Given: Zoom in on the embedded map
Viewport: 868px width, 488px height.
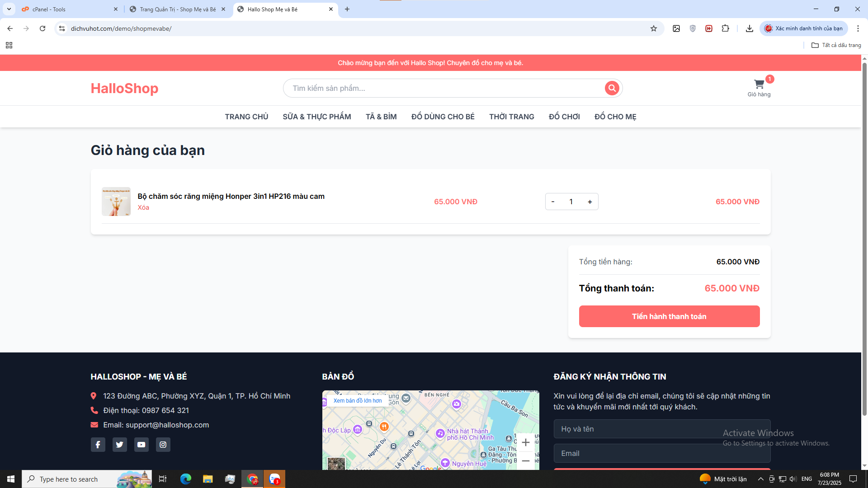Looking at the screenshot, I should pyautogui.click(x=525, y=442).
